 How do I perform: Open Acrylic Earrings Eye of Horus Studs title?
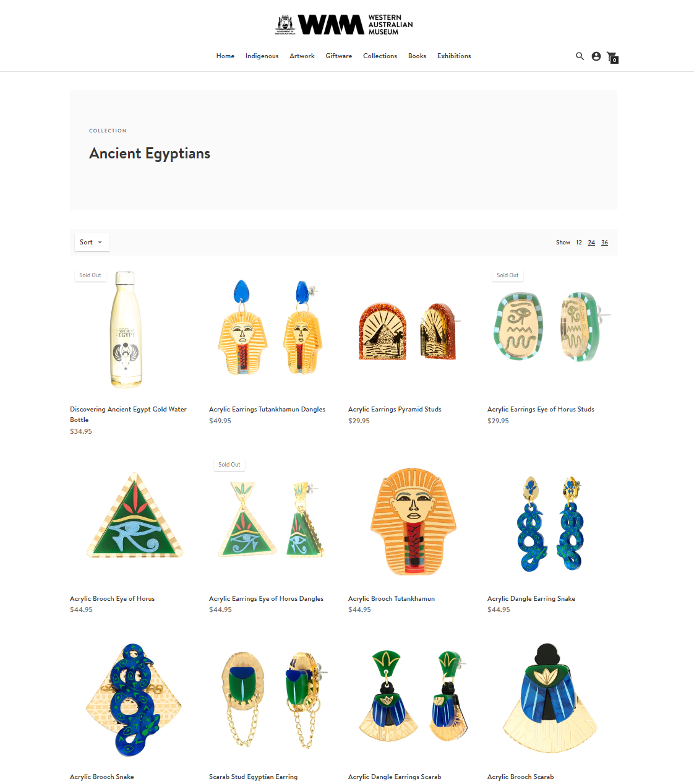(x=541, y=410)
